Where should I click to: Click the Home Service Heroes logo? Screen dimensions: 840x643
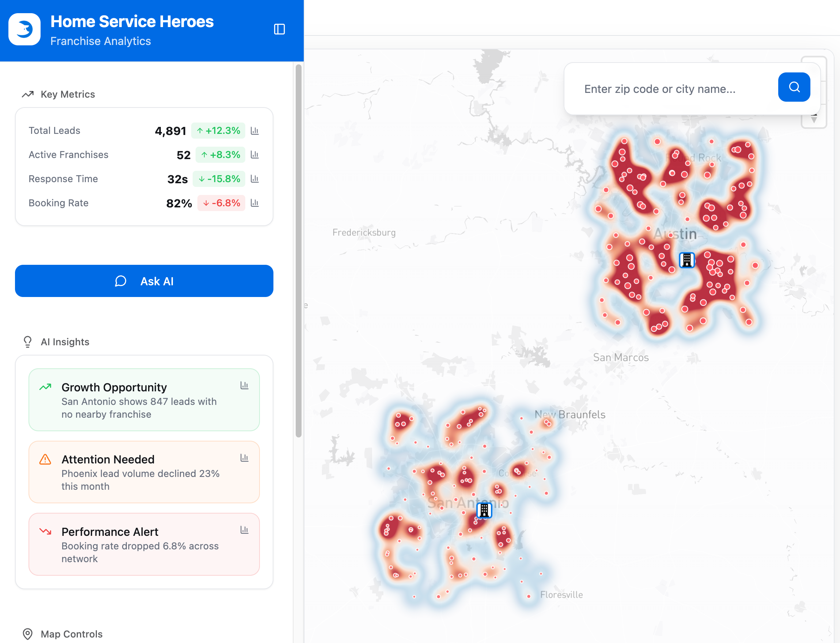click(24, 30)
